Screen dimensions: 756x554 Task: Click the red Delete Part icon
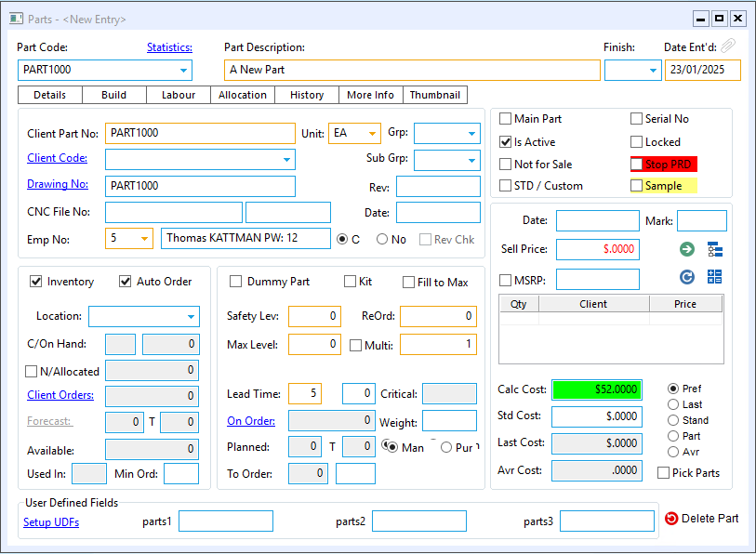click(671, 519)
